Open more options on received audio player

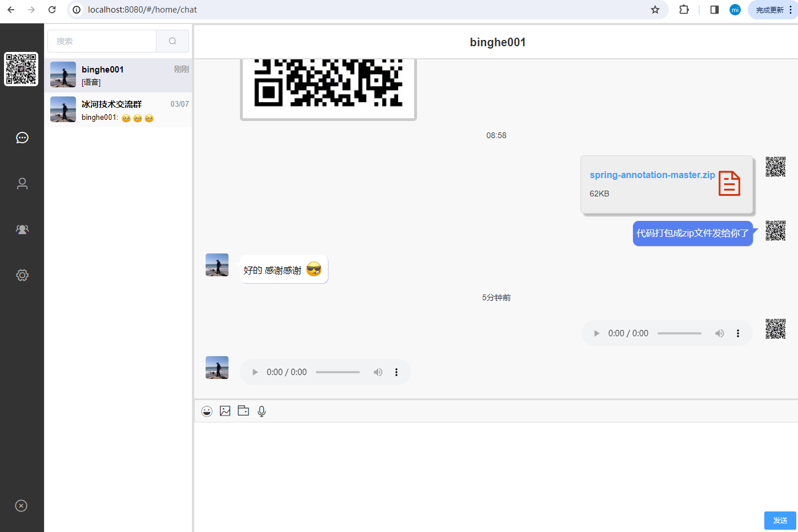coord(396,372)
